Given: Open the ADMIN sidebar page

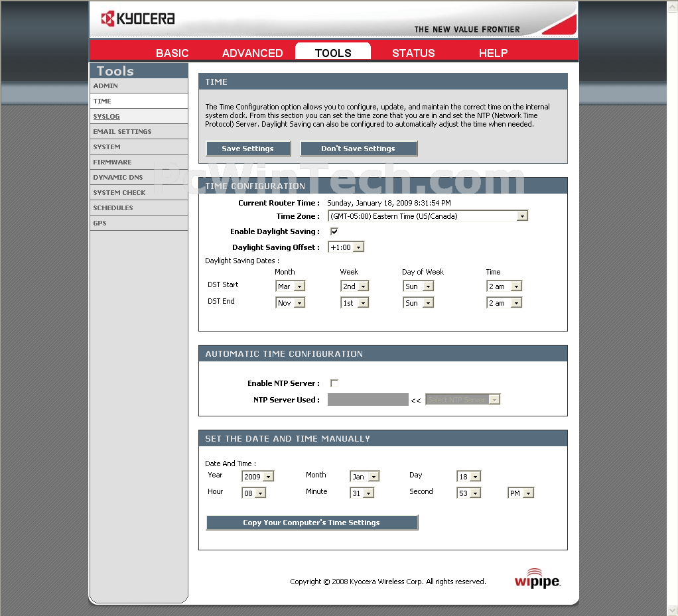Looking at the screenshot, I should pos(139,86).
